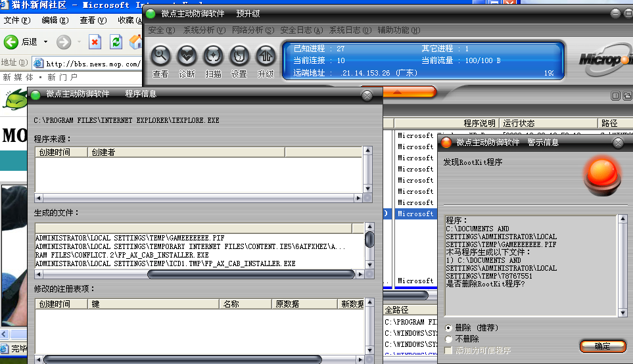Close the 程序信息 program info dialog
The width and height of the screenshot is (633, 364).
[x=367, y=96]
